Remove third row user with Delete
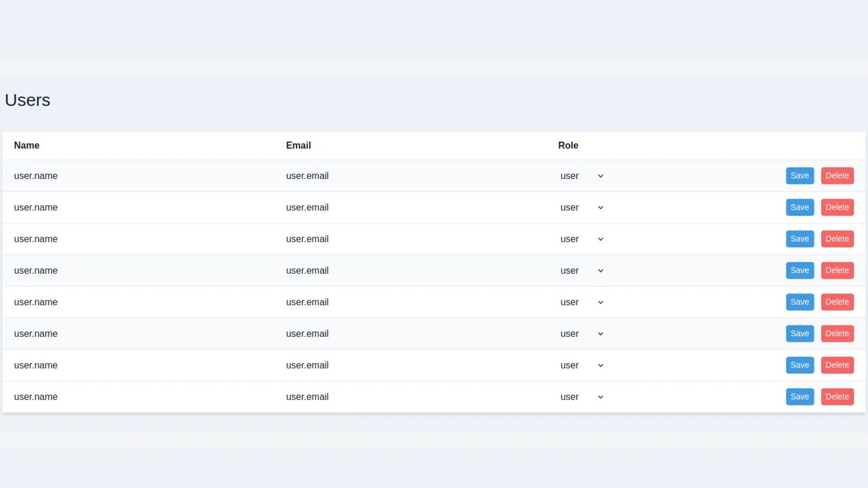The height and width of the screenshot is (488, 868). pos(837,239)
